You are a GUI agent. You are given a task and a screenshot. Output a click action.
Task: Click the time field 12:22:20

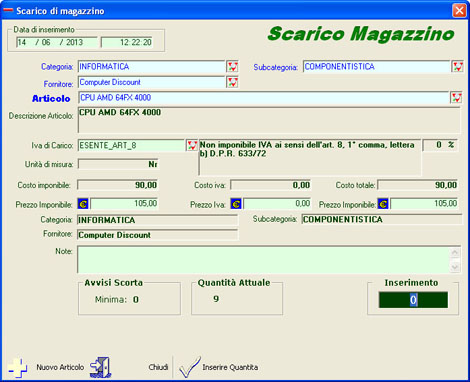click(x=127, y=42)
